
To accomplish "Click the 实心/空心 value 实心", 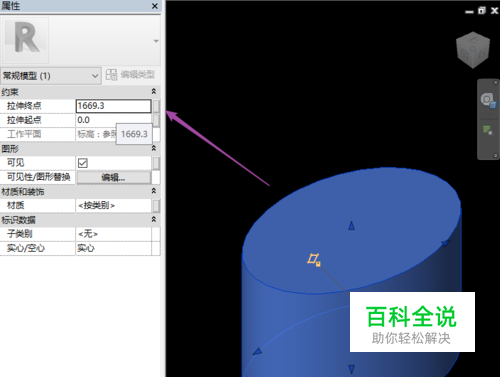I will (x=113, y=248).
